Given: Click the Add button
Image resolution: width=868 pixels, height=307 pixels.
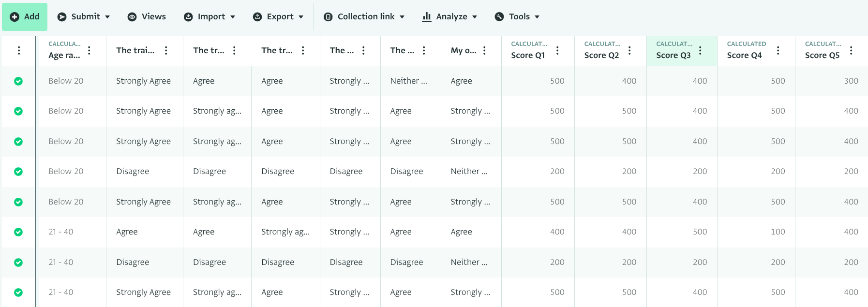Looking at the screenshot, I should pyautogui.click(x=25, y=17).
